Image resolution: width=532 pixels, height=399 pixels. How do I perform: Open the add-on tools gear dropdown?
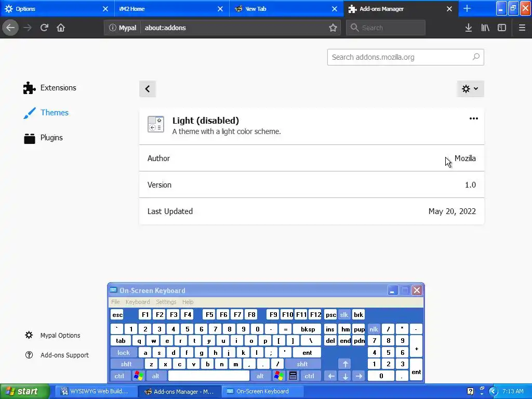(x=470, y=89)
